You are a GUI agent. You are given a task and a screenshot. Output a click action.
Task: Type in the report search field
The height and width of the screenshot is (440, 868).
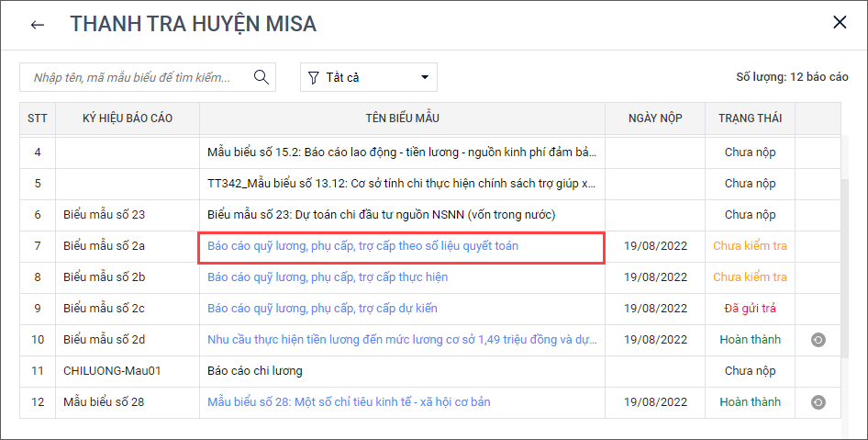click(x=138, y=77)
